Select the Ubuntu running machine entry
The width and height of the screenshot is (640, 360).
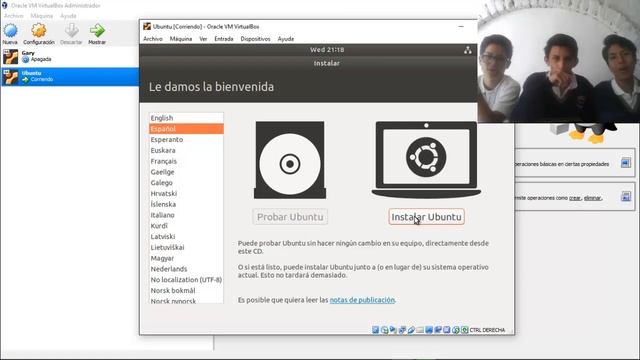70,76
